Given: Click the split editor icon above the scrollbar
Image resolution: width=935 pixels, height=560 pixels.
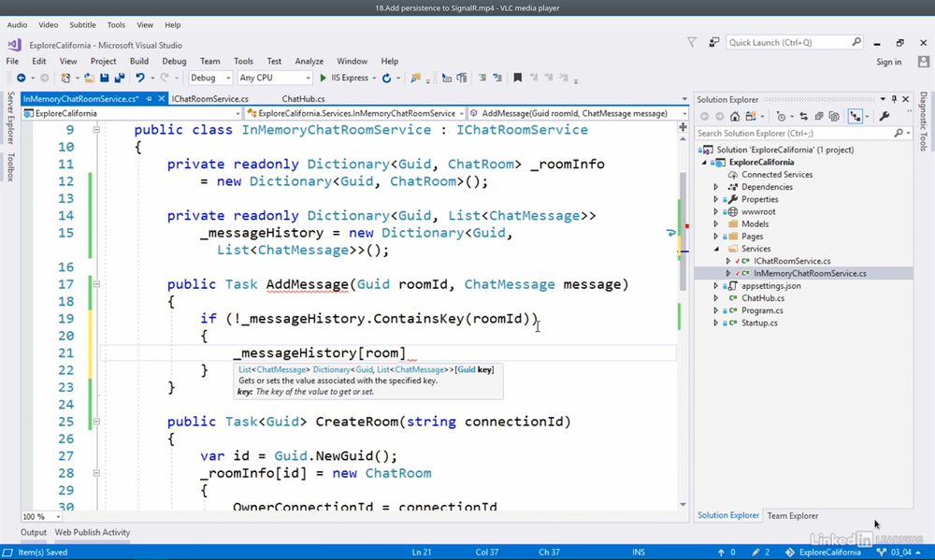Looking at the screenshot, I should [683, 127].
